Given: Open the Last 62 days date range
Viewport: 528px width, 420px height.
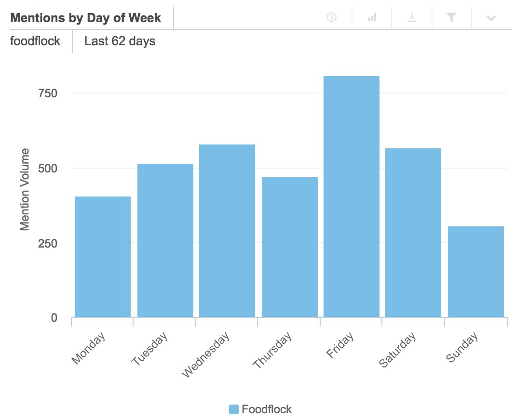Looking at the screenshot, I should pos(120,41).
